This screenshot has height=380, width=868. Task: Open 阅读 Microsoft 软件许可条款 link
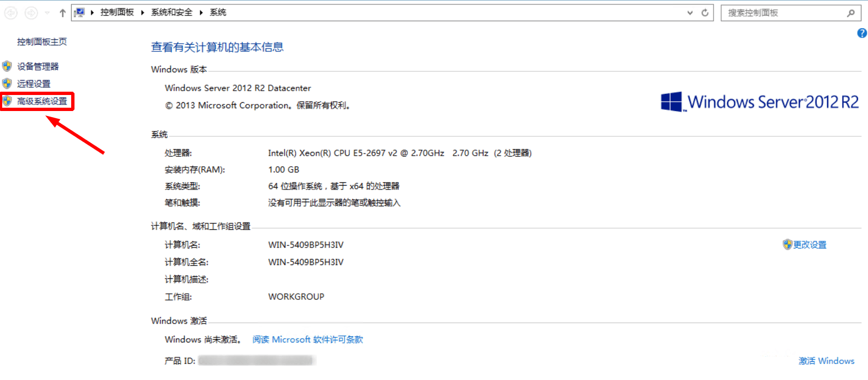click(x=308, y=340)
